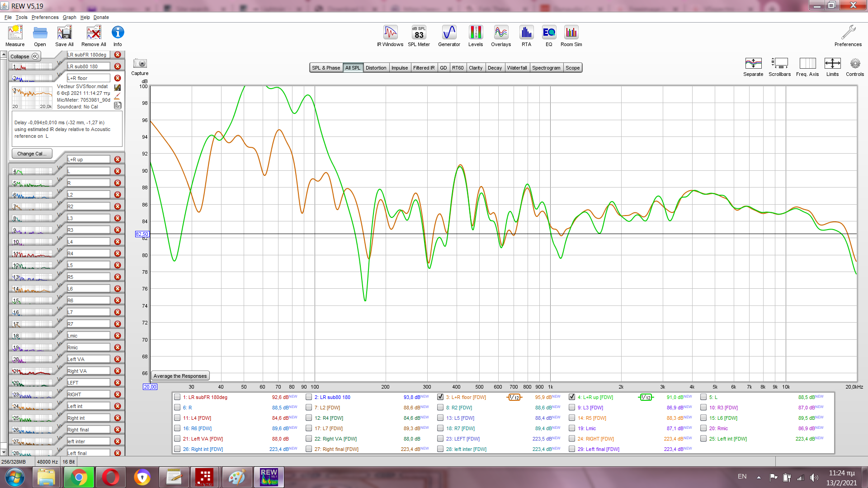Open the Graph menu

69,17
